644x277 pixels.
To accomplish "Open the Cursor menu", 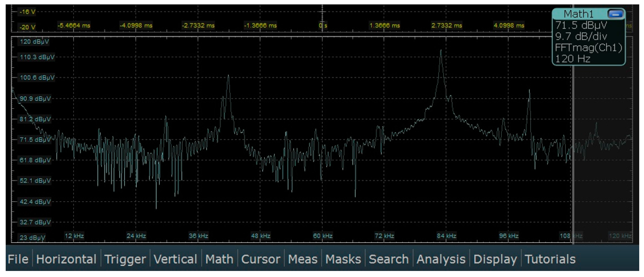I will click(260, 259).
